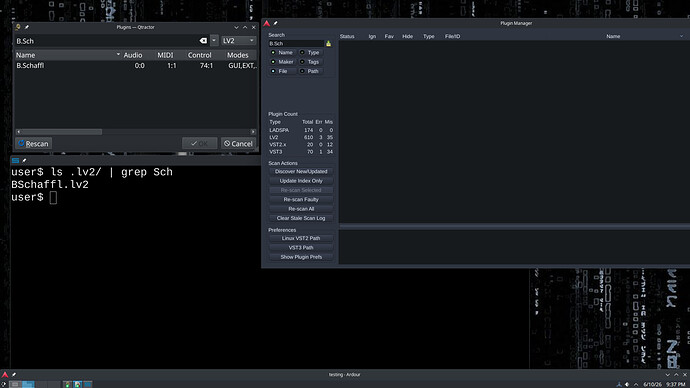Click the pin icon on Plugin Manager titlebar
The image size is (690, 388).
[x=275, y=23]
